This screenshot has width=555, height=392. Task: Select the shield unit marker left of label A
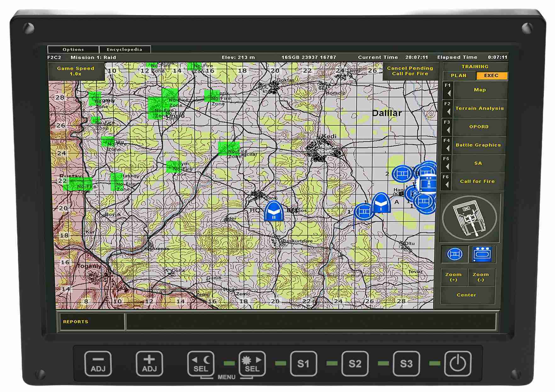pos(381,202)
